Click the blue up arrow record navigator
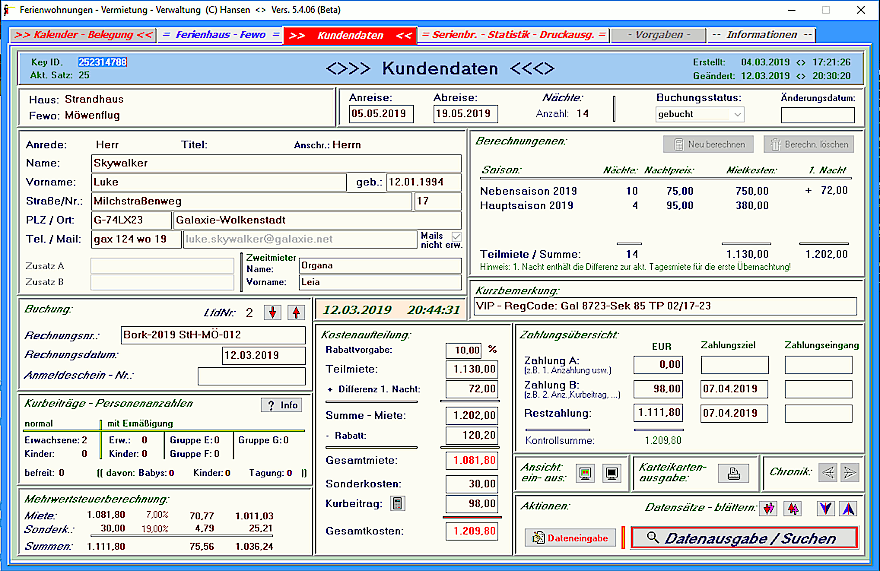The image size is (880, 571). pyautogui.click(x=847, y=508)
